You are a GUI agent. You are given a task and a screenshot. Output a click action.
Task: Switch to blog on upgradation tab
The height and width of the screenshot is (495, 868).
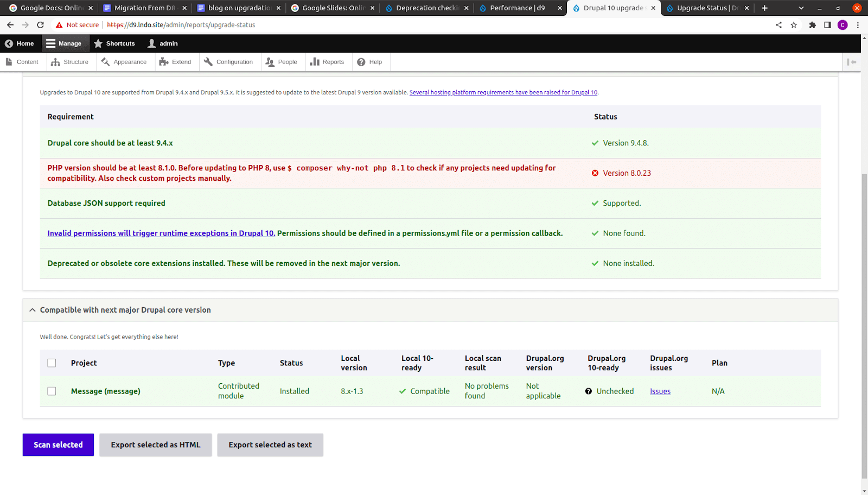pos(239,8)
